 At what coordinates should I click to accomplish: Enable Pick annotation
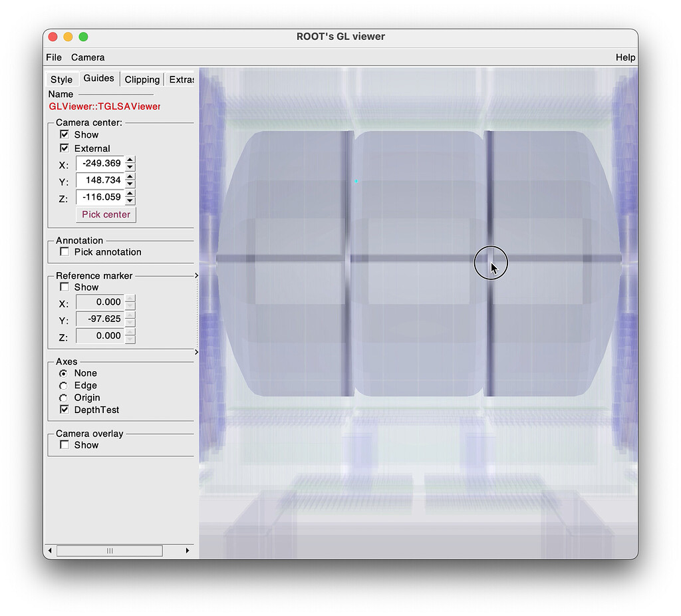(64, 251)
